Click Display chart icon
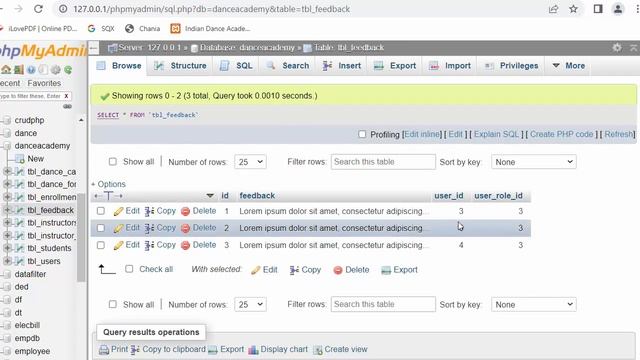The height and width of the screenshot is (360, 640). pos(253,350)
